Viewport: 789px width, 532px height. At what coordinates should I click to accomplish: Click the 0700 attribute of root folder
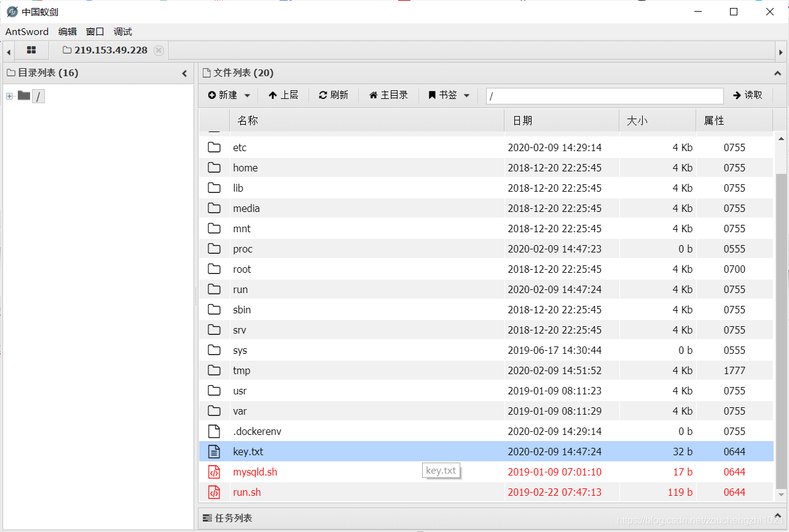[x=734, y=269]
